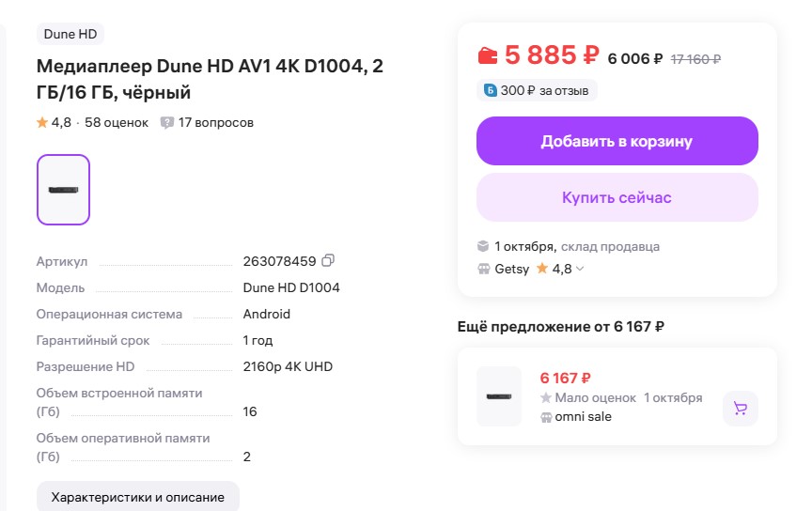Add omni sale offer to cart
This screenshot has height=511, width=812.
point(740,409)
